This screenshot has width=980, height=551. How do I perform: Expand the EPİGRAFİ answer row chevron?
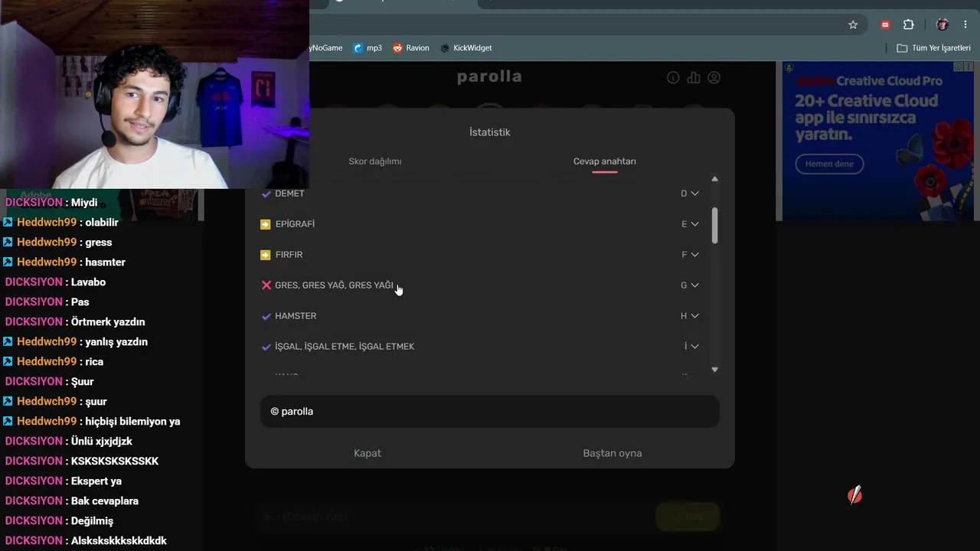click(694, 224)
